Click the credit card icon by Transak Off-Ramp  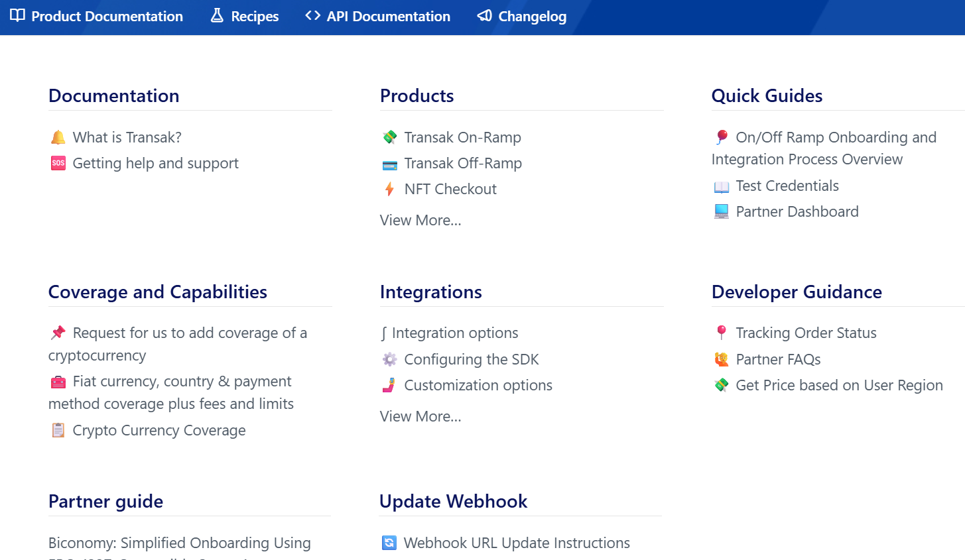point(390,164)
